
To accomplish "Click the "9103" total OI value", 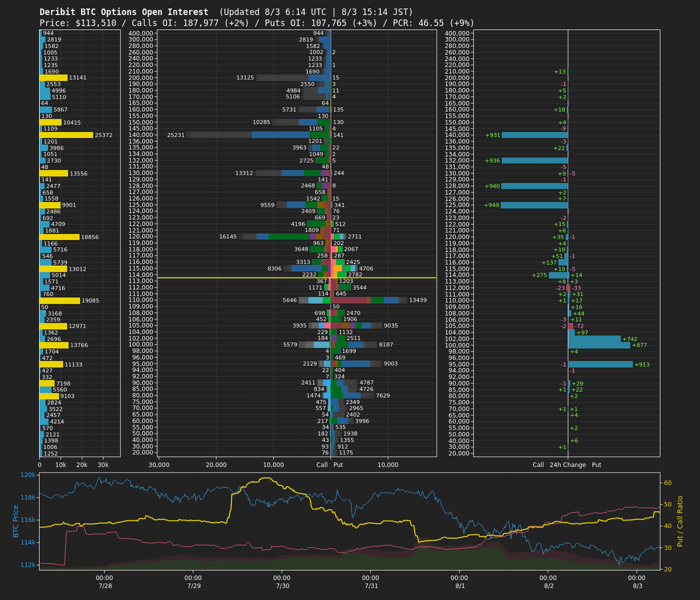I will click(68, 396).
